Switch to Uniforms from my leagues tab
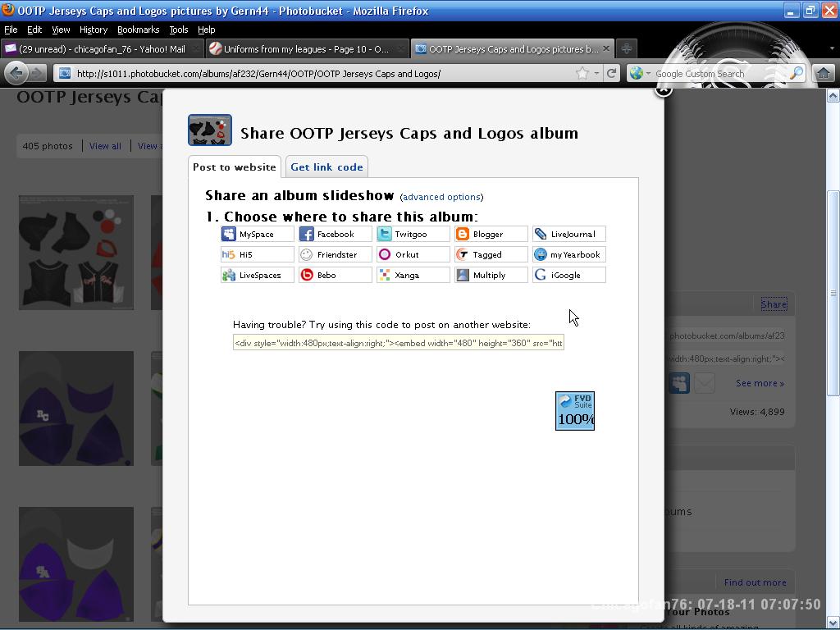Image resolution: width=840 pixels, height=630 pixels. (x=307, y=48)
